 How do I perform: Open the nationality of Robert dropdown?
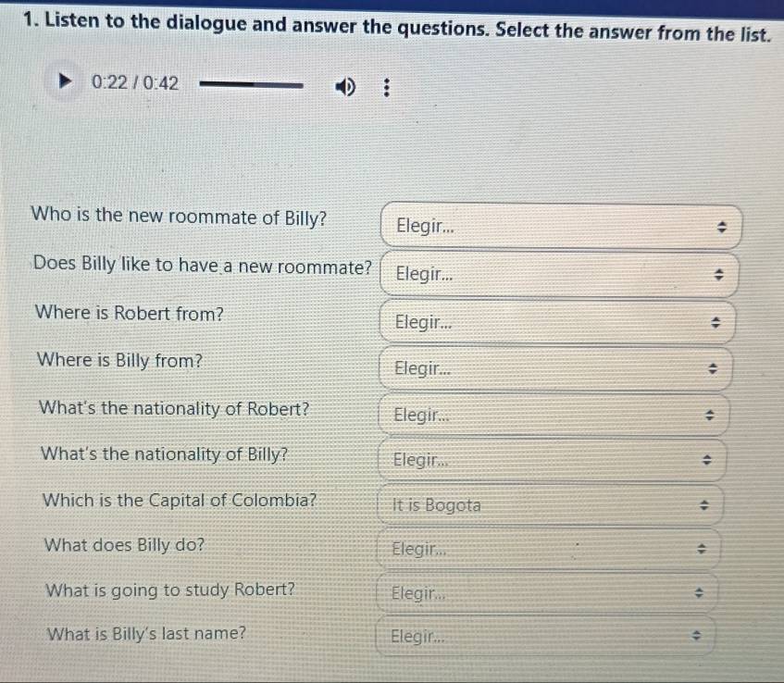tap(554, 415)
